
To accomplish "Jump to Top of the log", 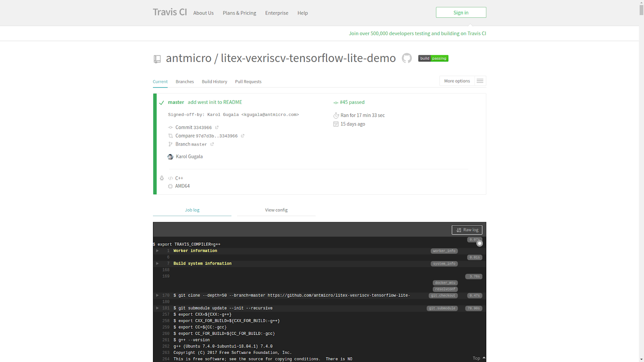I will click(479, 358).
